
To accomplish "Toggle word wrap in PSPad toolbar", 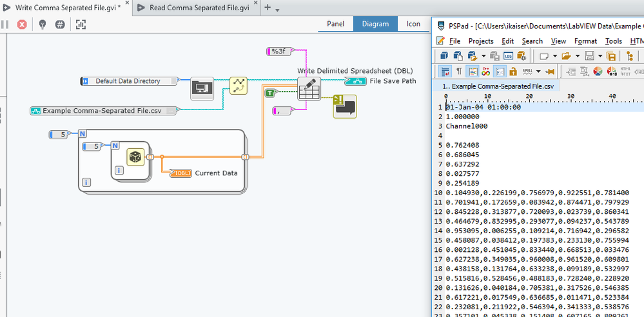I will point(445,72).
